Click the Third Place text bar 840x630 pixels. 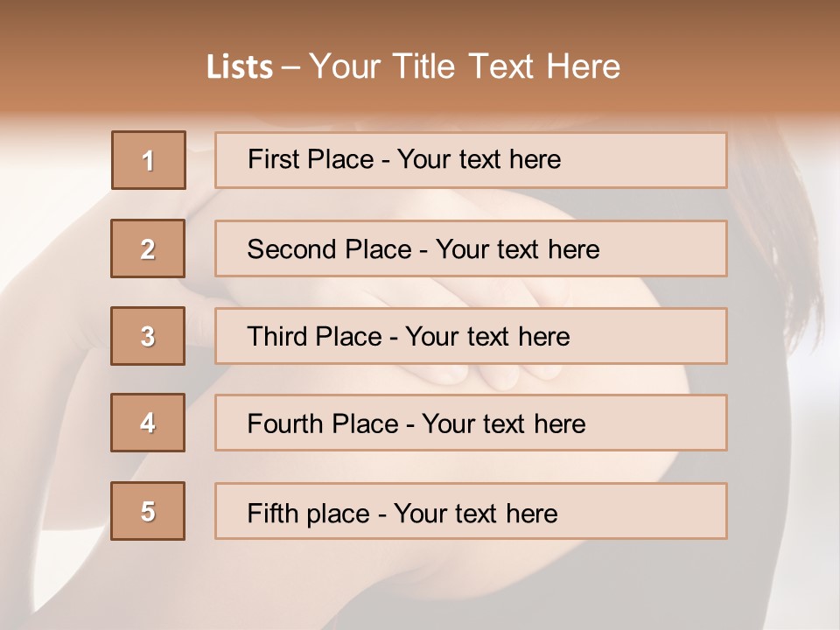(471, 336)
